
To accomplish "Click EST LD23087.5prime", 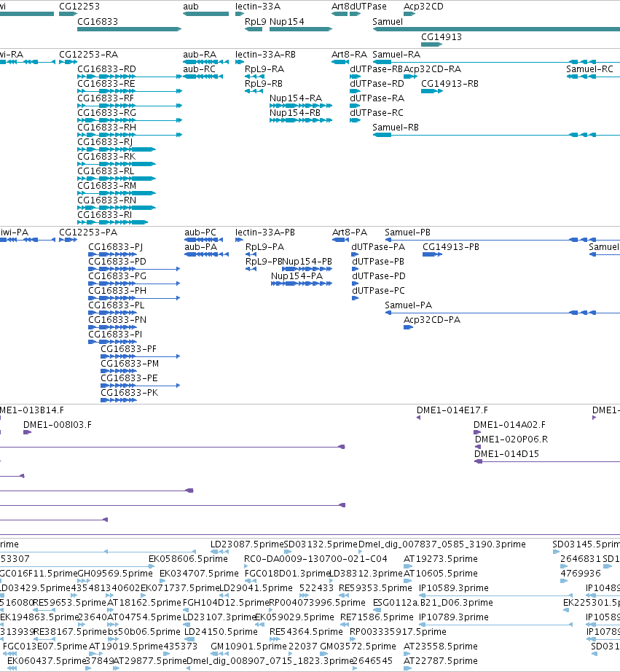I will pos(247,544).
